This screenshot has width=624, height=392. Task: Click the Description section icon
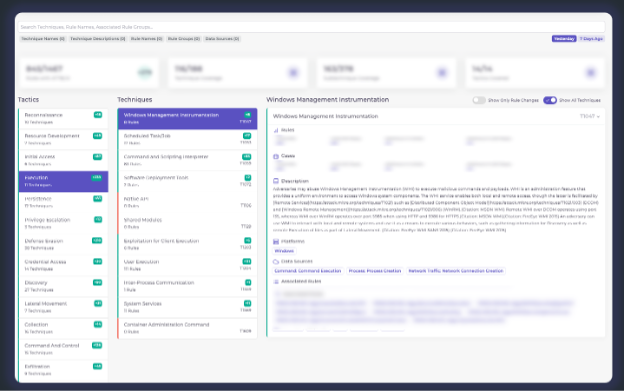[x=276, y=181]
